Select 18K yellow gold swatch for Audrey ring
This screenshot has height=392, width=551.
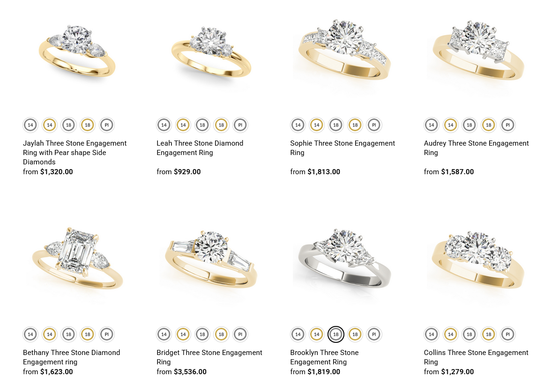pyautogui.click(x=488, y=125)
